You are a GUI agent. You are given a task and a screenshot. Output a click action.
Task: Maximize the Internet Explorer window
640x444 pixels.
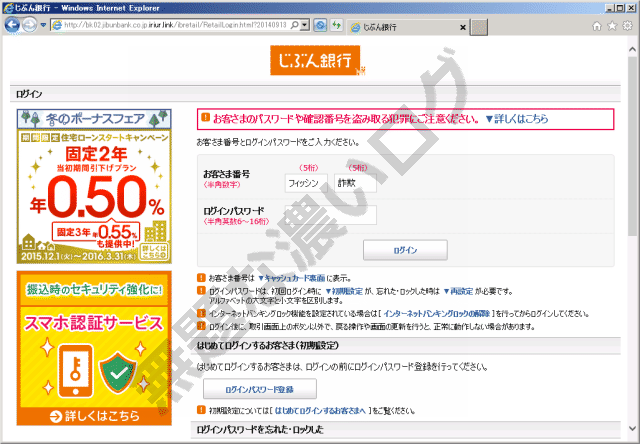620,7
